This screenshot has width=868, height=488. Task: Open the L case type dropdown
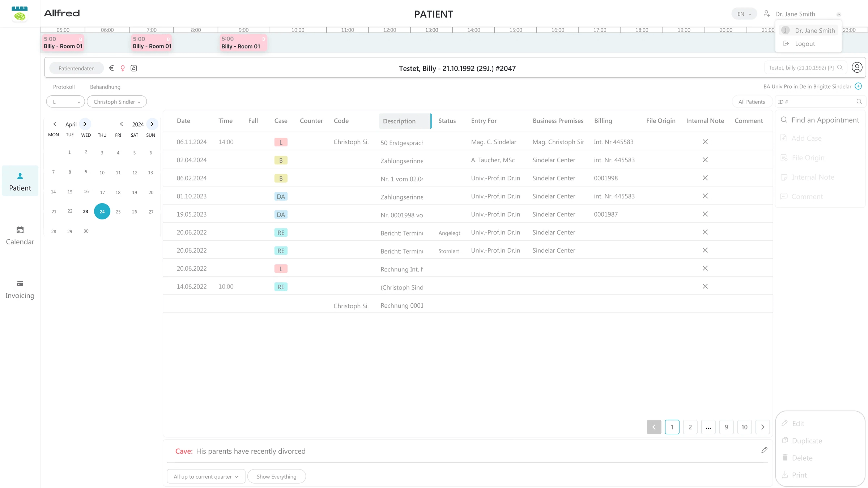click(65, 102)
